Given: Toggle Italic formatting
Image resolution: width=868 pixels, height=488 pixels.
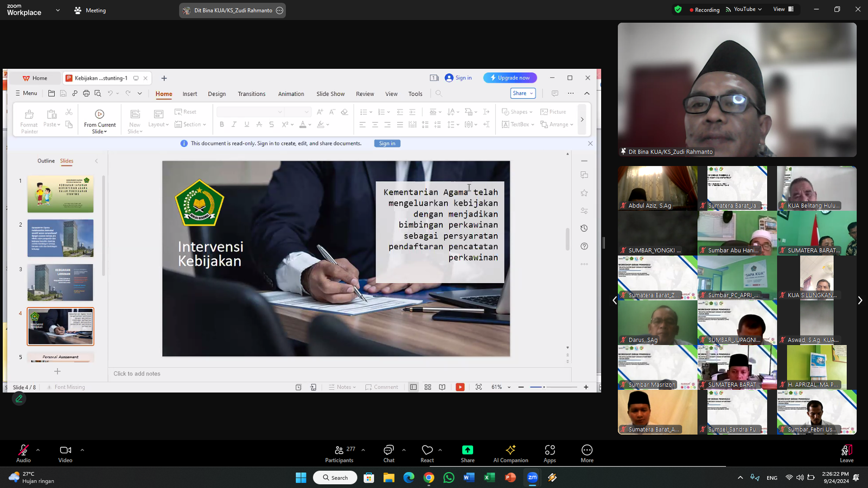Looking at the screenshot, I should 234,125.
